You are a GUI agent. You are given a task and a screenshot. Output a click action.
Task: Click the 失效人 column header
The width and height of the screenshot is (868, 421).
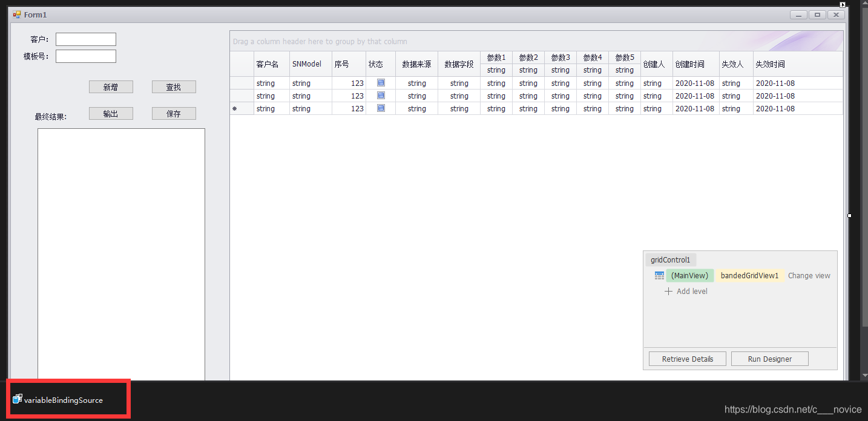(737, 64)
